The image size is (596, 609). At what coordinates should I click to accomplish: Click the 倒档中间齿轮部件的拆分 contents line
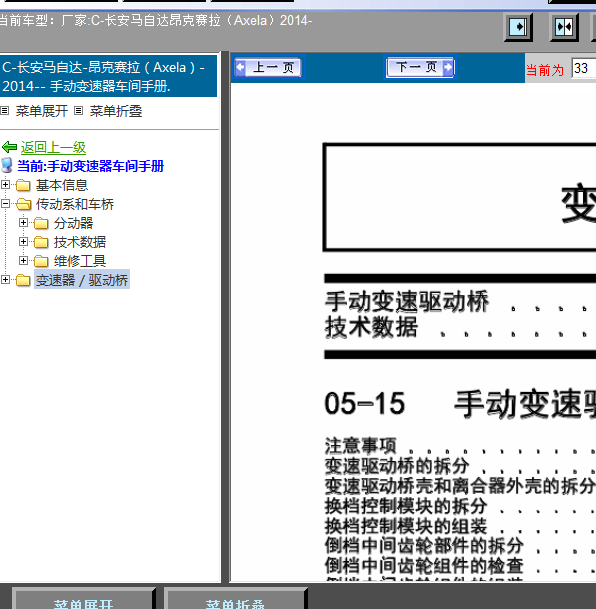click(424, 546)
